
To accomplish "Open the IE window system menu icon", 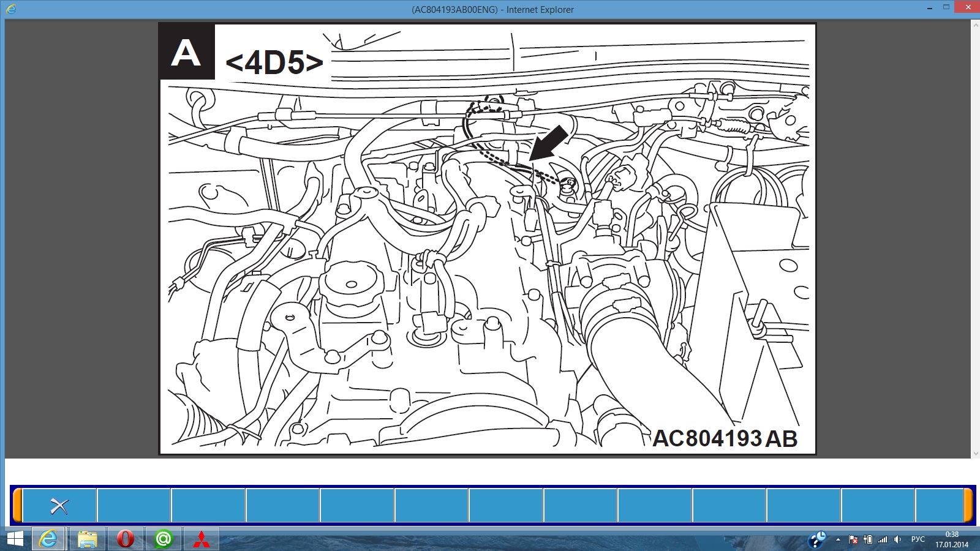I will click(11, 9).
